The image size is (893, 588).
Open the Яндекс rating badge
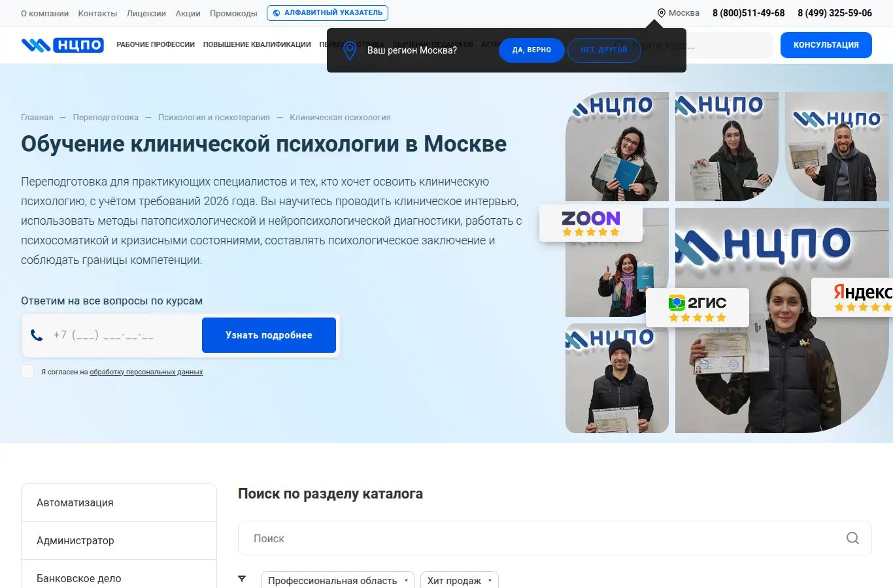(x=852, y=297)
